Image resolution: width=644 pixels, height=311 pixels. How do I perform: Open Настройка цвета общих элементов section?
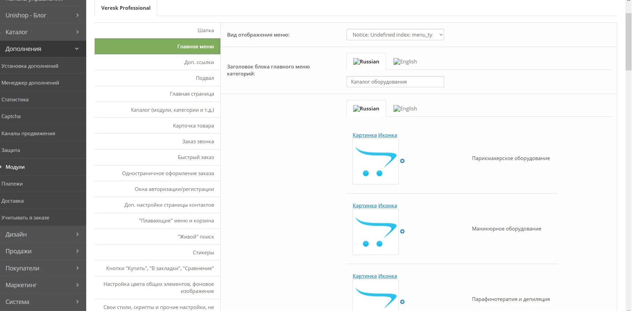[x=157, y=288]
